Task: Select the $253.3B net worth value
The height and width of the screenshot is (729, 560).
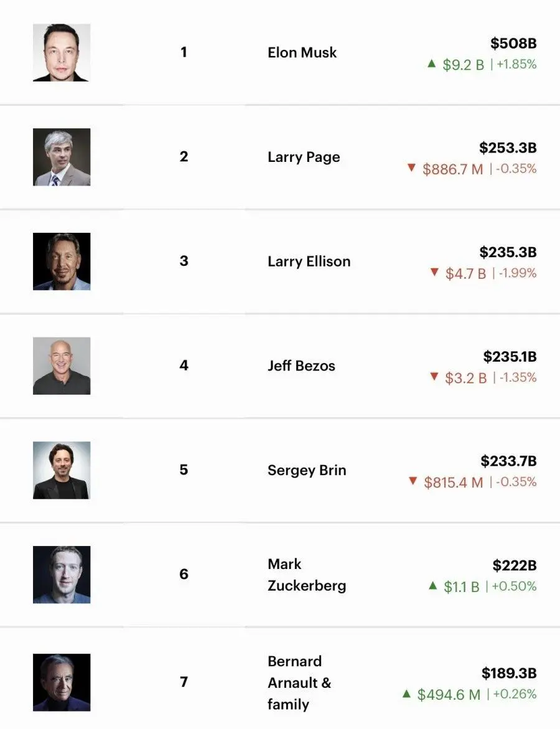Action: click(507, 148)
